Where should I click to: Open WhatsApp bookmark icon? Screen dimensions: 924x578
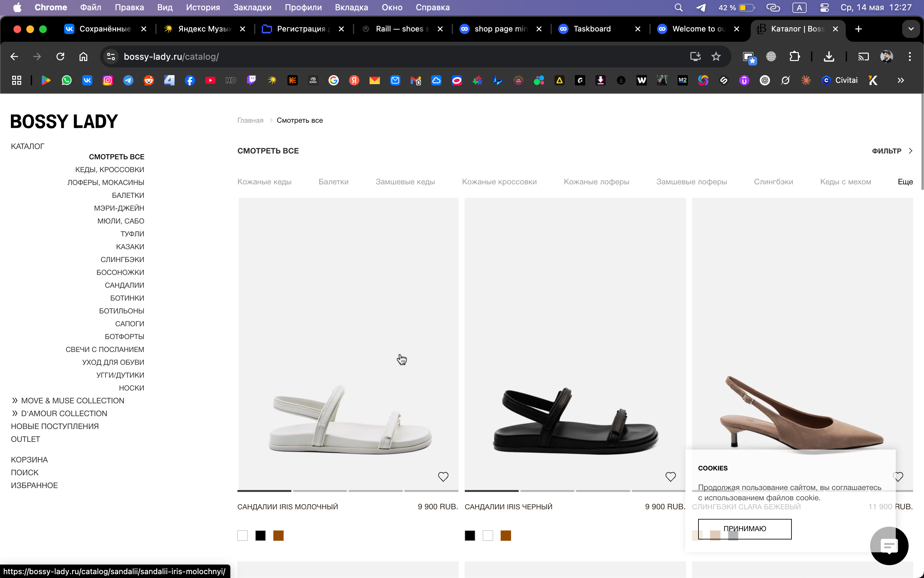point(66,80)
